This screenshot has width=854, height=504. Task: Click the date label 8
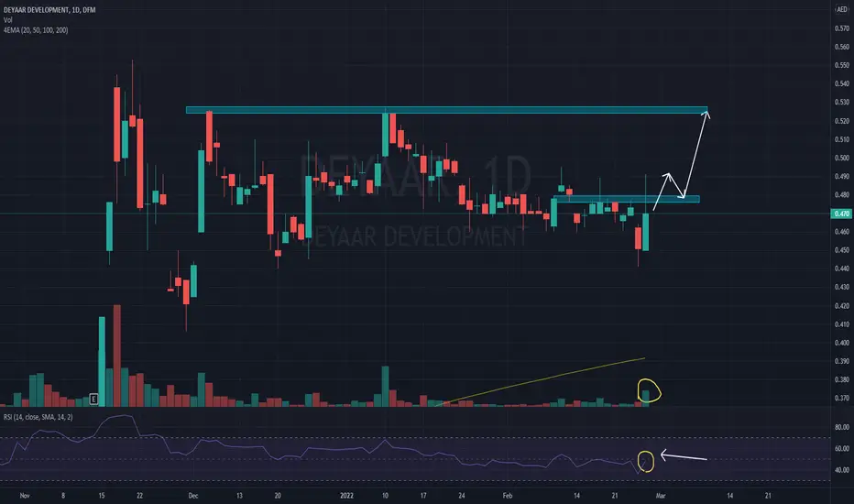63,496
